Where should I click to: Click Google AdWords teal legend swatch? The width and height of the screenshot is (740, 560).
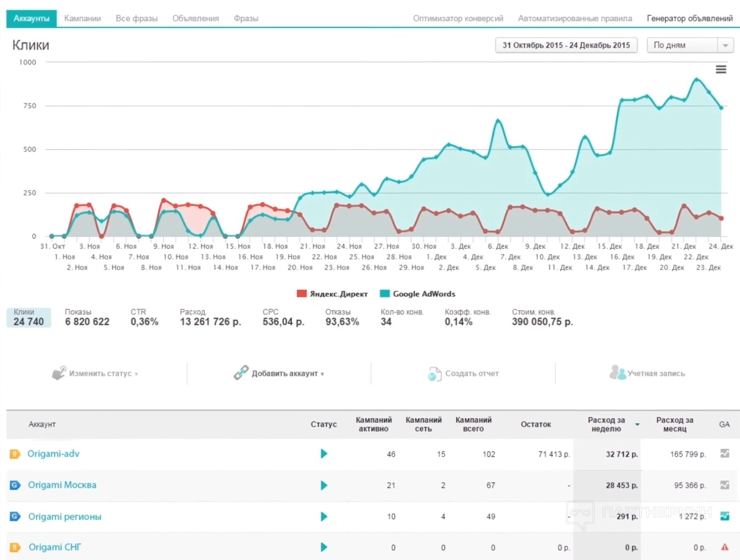click(x=385, y=294)
